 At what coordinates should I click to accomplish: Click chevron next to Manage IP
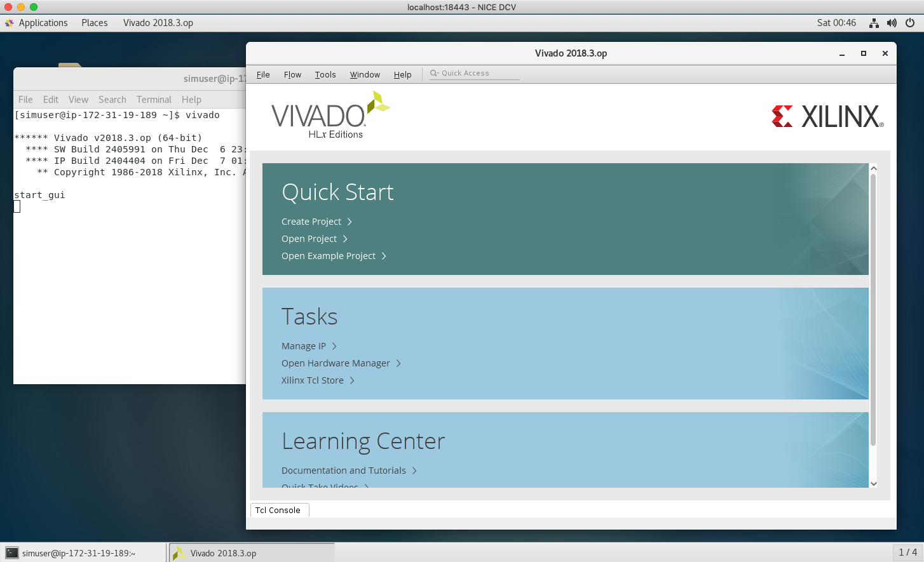[x=334, y=346]
